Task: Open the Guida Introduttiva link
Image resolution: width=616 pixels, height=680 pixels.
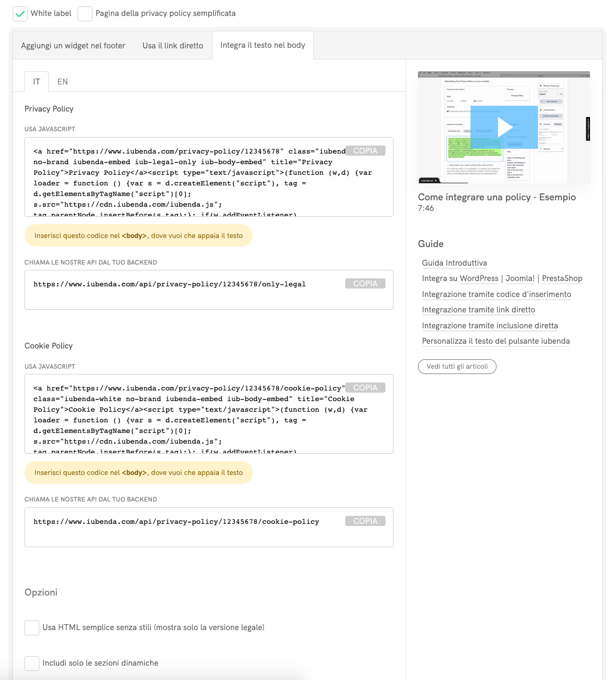Action: (454, 263)
